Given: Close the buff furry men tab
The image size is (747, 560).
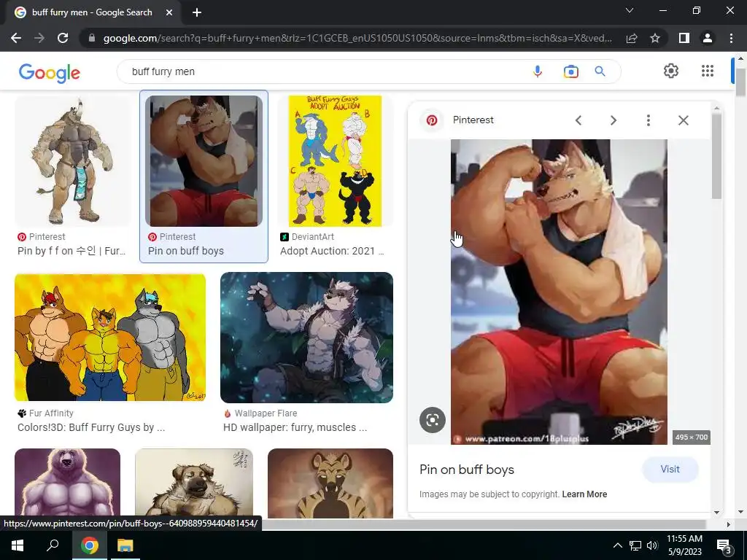Looking at the screenshot, I should [x=169, y=12].
